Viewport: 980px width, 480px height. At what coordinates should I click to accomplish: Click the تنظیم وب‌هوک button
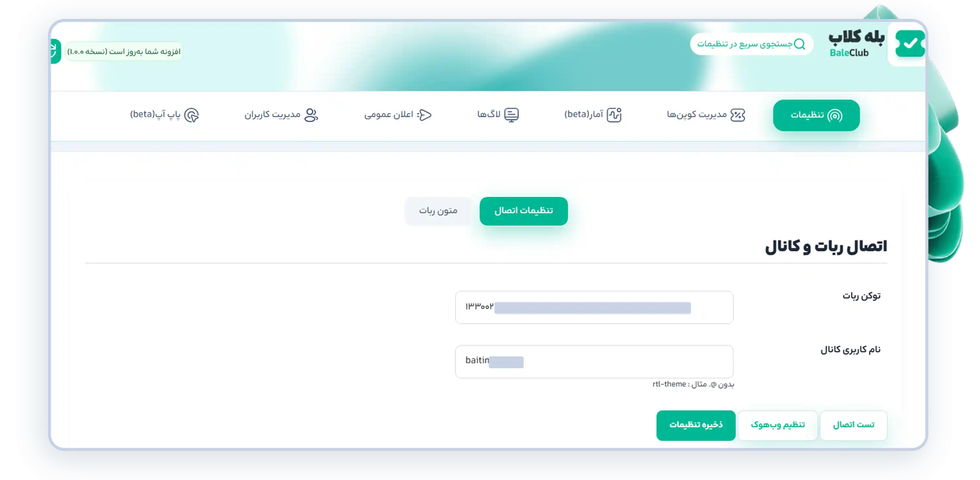777,425
